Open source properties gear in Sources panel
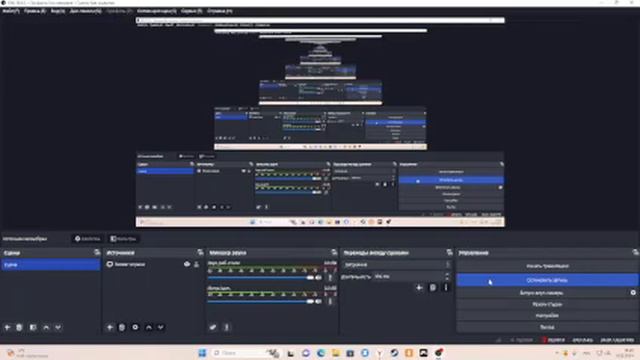This screenshot has width=640, height=360. 135,327
